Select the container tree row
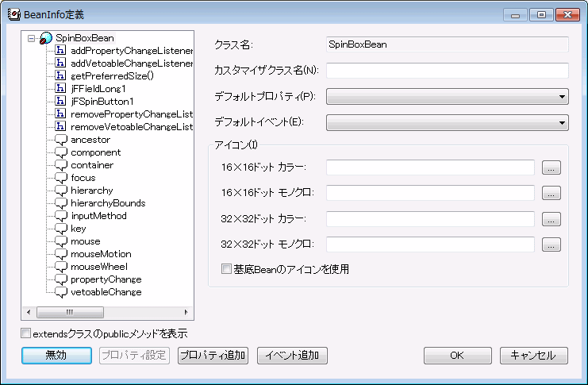The image size is (588, 385). coord(92,165)
